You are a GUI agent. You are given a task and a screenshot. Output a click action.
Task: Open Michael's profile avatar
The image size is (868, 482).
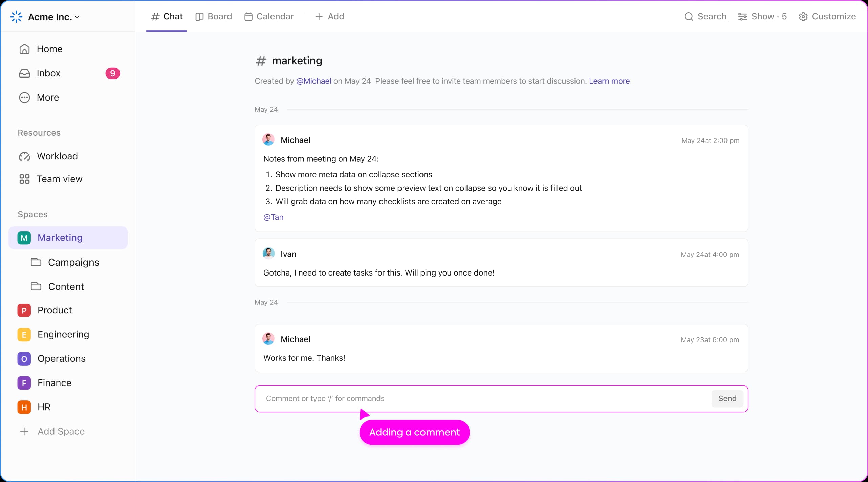coord(268,139)
